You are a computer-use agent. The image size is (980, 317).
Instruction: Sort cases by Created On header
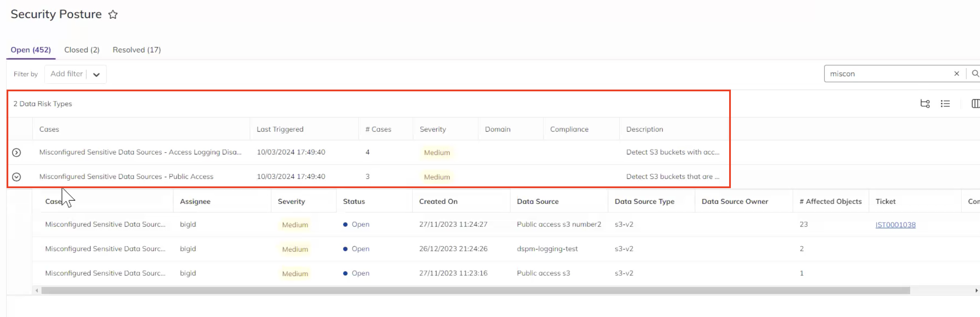438,202
